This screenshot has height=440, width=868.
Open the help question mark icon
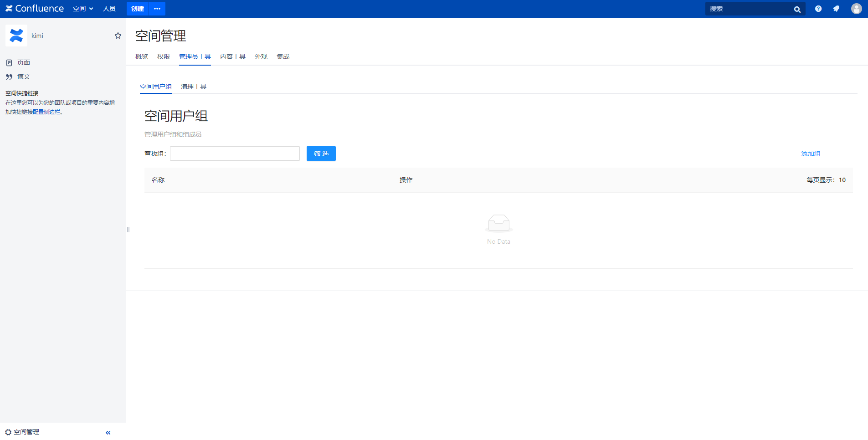pos(818,9)
